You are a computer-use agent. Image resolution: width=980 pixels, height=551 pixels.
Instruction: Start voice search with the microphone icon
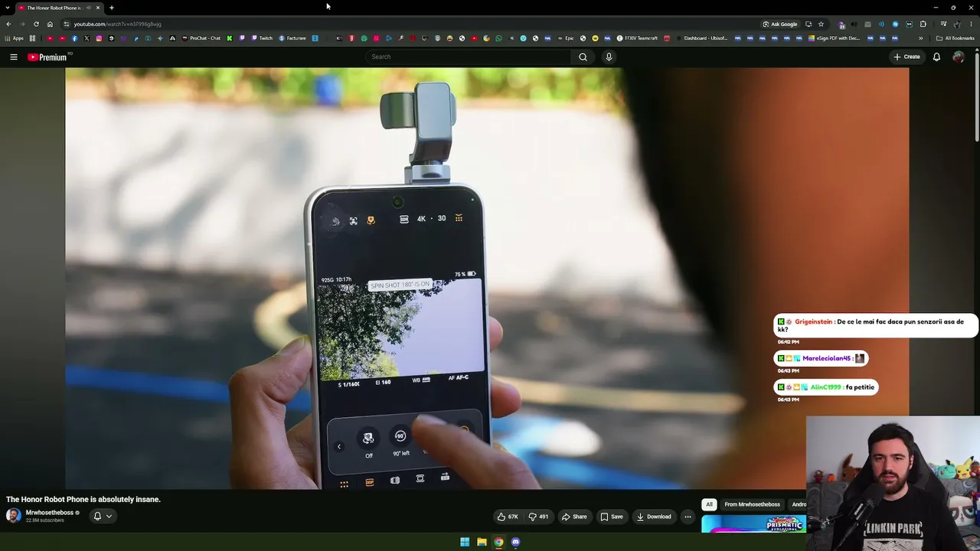pos(609,57)
